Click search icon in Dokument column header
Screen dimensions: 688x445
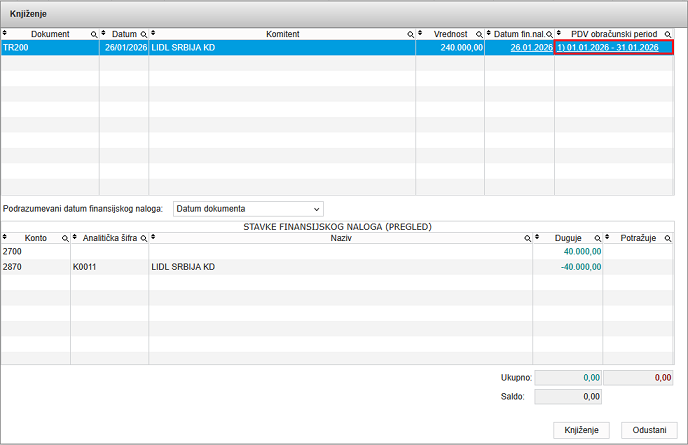94,34
